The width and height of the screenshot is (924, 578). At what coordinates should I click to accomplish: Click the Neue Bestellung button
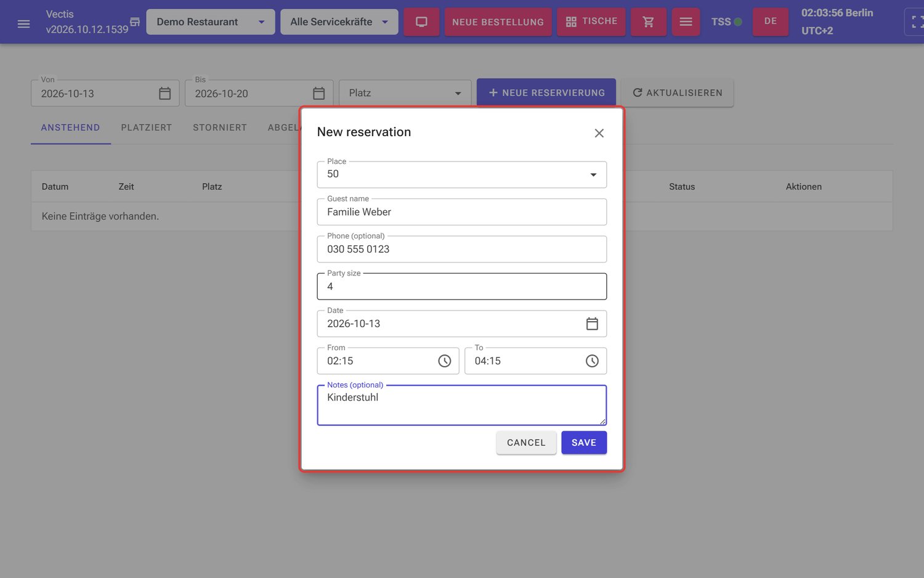498,22
